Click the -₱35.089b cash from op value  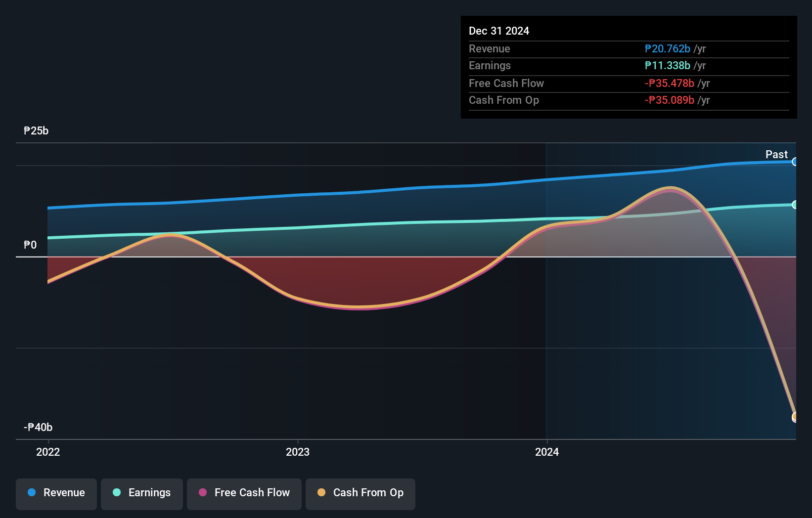click(670, 100)
